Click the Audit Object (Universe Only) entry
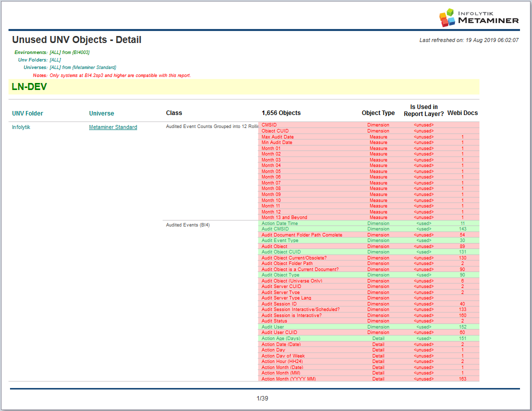 (292, 281)
